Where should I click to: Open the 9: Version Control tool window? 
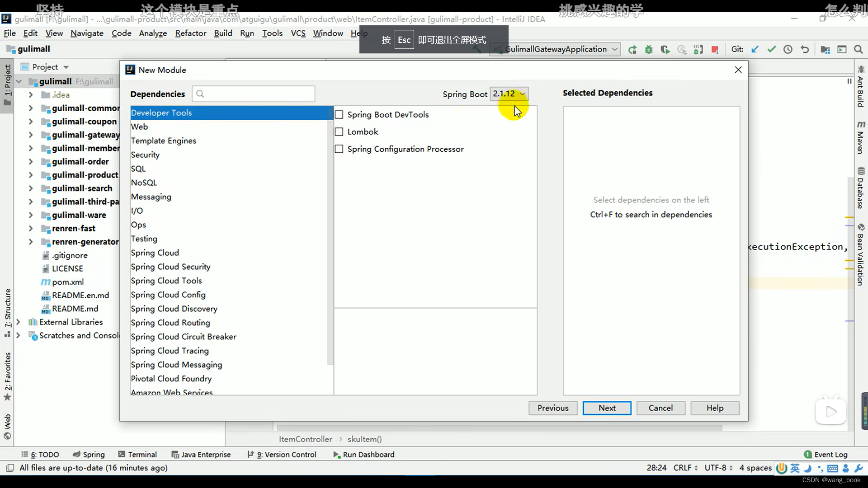[x=282, y=455]
